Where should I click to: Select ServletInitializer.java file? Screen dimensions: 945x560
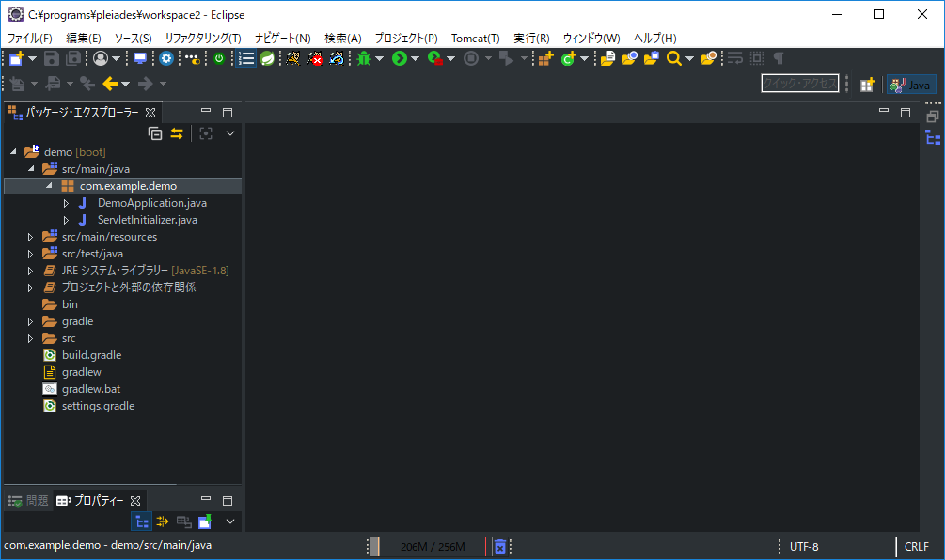[x=147, y=220]
